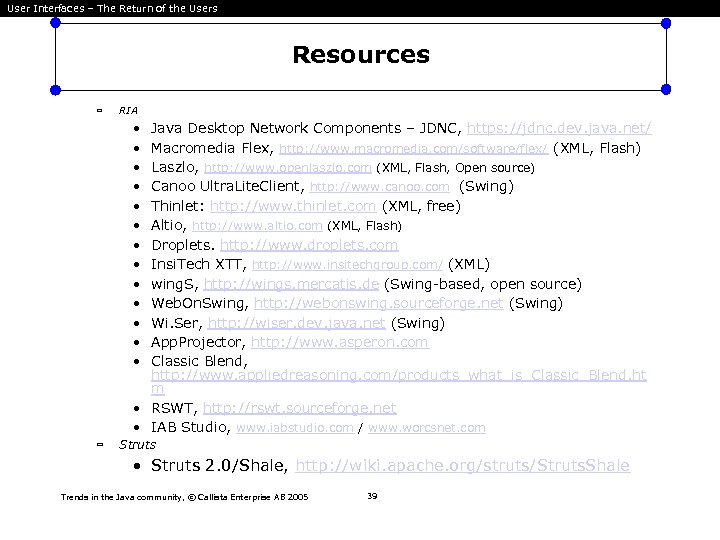Visit the wiser.dev.java.net link
Image resolution: width=720 pixels, height=540 pixels.
point(296,323)
